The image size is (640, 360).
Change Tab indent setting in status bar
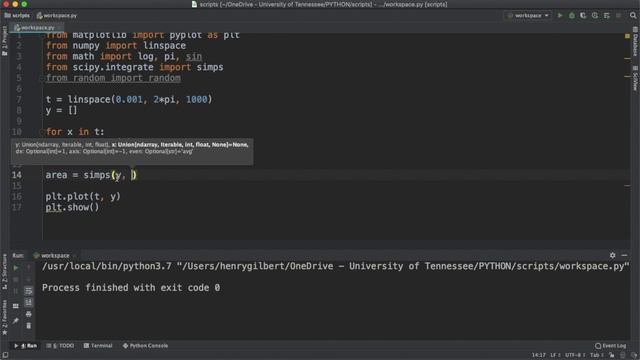(x=596, y=355)
